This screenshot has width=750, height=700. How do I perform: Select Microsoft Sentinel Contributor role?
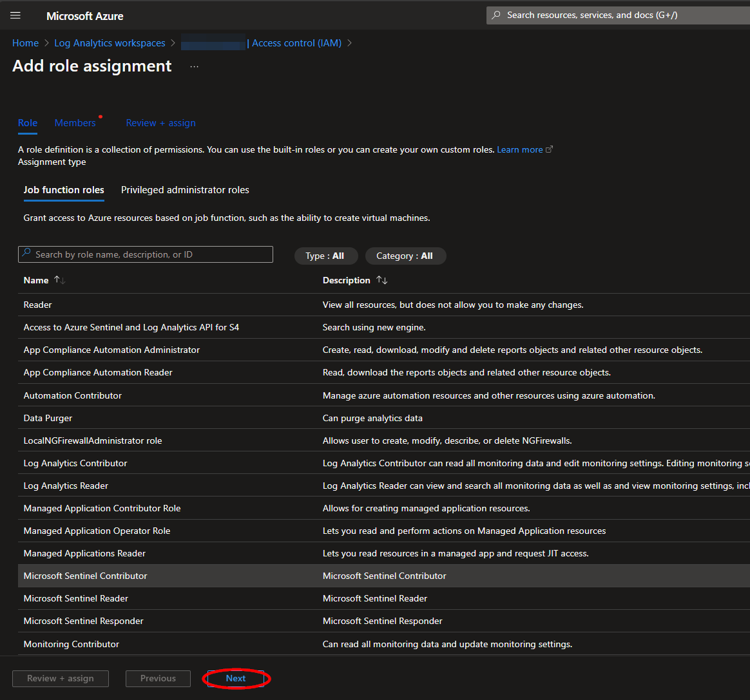383,576
